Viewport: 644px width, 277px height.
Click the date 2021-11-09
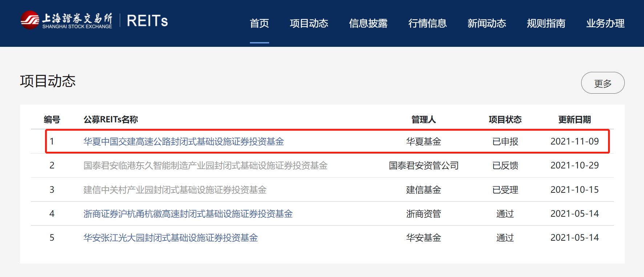pos(575,141)
